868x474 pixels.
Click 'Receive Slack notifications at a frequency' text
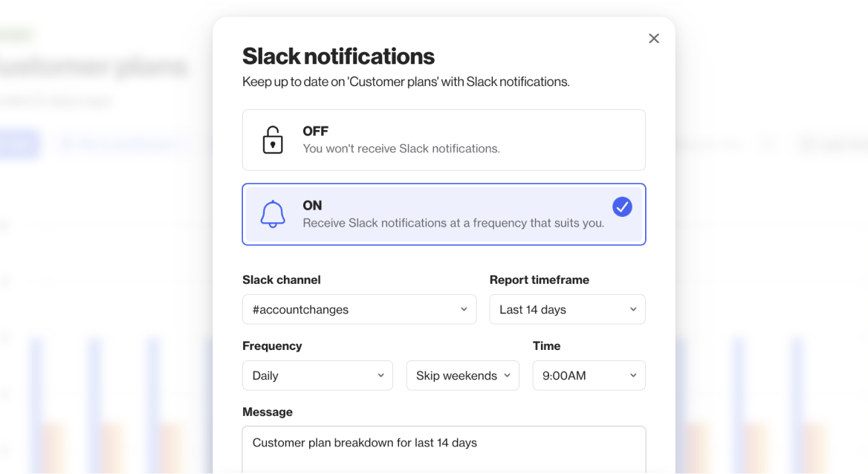point(453,223)
